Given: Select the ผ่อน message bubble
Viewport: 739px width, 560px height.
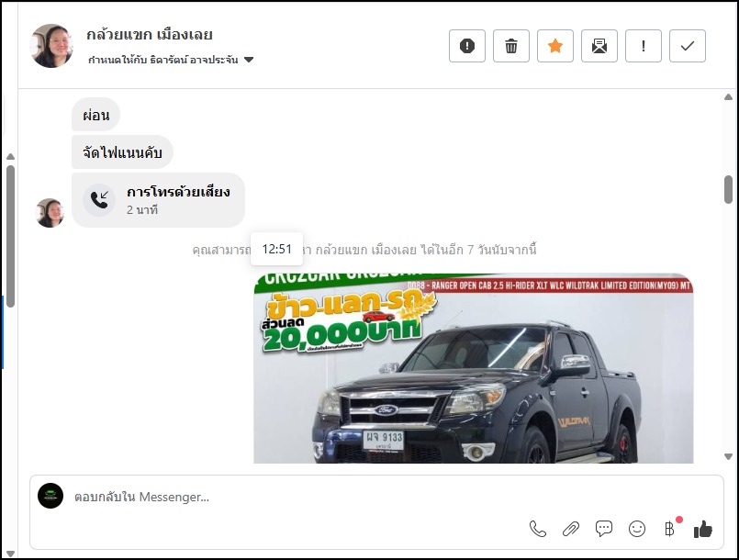Looking at the screenshot, I should click(x=95, y=115).
